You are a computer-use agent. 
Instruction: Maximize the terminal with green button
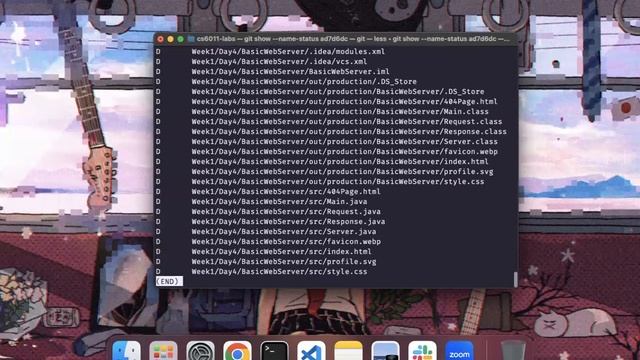pos(180,39)
